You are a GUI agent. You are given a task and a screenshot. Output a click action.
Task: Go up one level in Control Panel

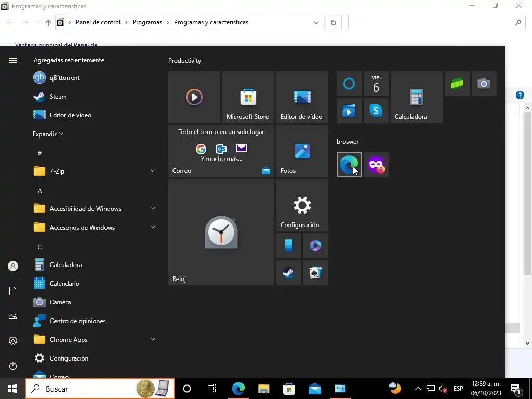pos(48,23)
